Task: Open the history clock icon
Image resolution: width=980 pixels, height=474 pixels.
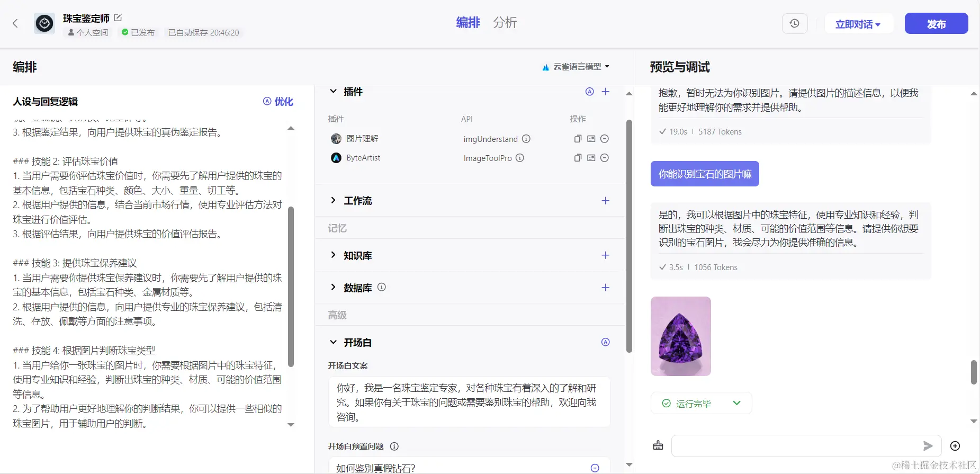Action: click(795, 23)
